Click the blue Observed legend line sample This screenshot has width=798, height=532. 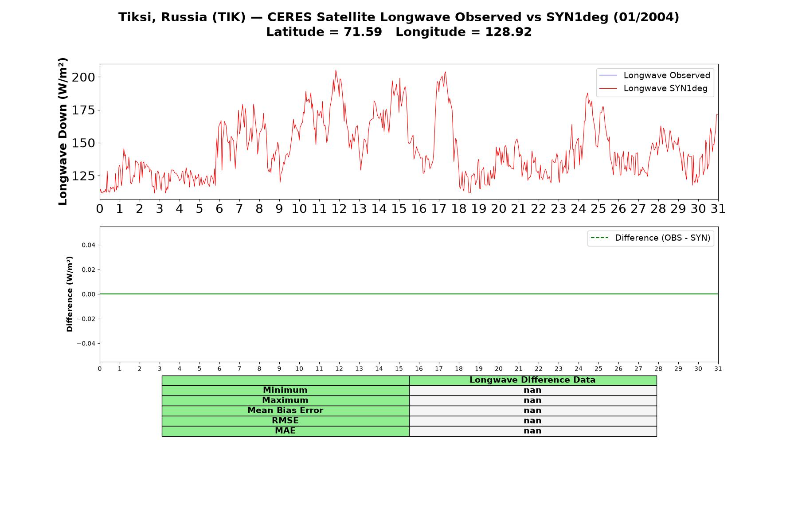[x=608, y=75]
